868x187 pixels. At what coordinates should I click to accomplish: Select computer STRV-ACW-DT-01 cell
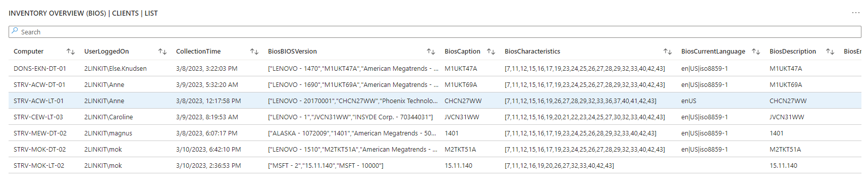point(39,84)
